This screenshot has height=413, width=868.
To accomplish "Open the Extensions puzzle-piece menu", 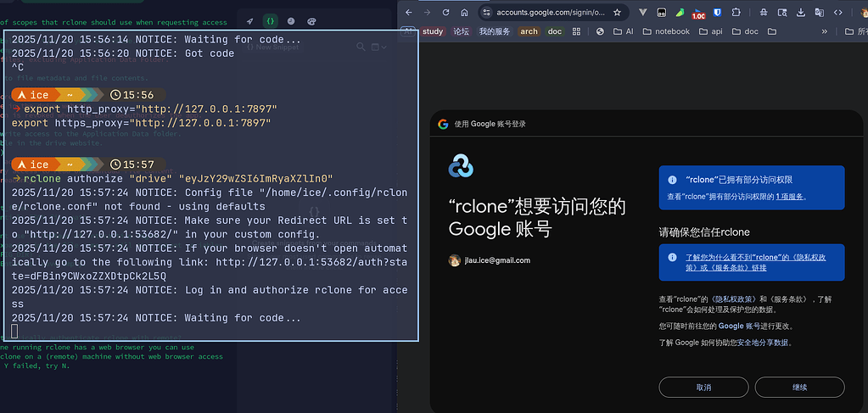I will point(736,12).
